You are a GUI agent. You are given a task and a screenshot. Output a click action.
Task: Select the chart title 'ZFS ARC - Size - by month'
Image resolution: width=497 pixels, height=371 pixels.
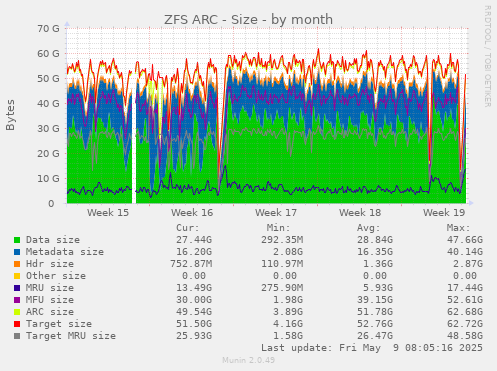coord(248,20)
